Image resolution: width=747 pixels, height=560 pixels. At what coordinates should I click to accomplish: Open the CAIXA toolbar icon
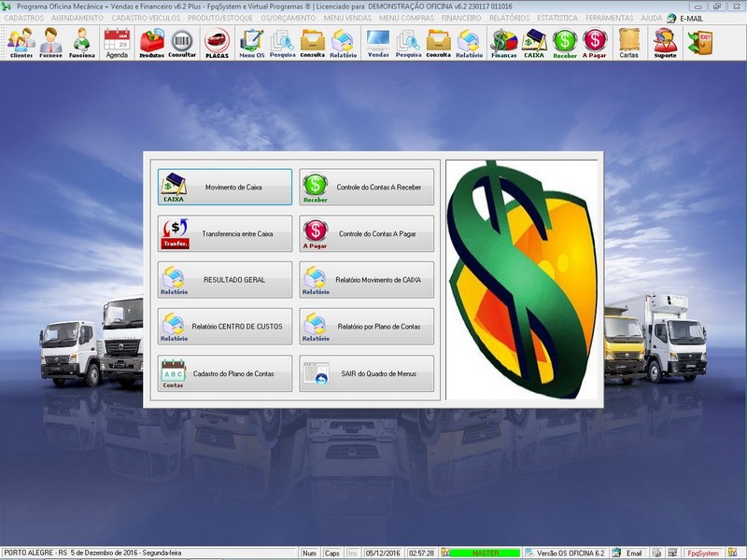(x=534, y=43)
